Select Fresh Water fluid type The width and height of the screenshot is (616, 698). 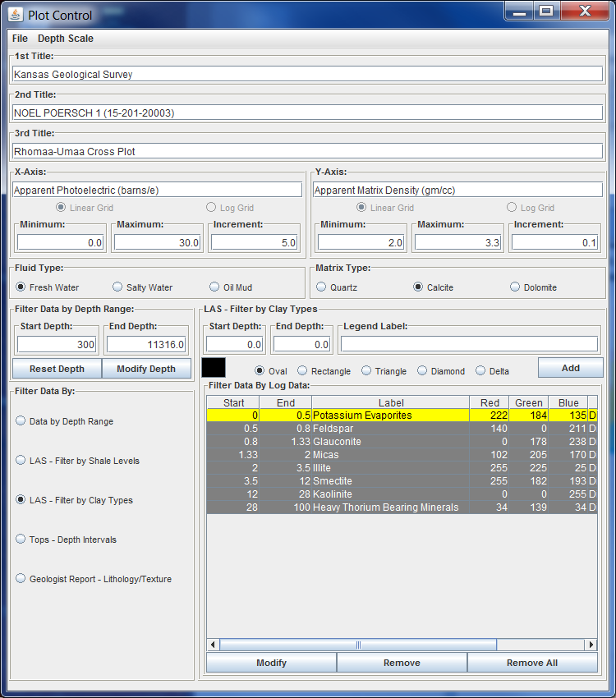click(47, 287)
